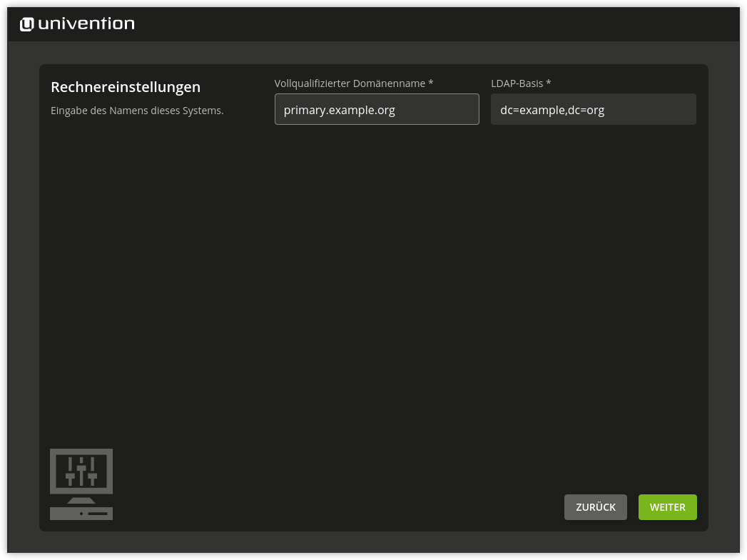Click the dark header bar at the top
The height and width of the screenshot is (560, 747).
(428, 24)
